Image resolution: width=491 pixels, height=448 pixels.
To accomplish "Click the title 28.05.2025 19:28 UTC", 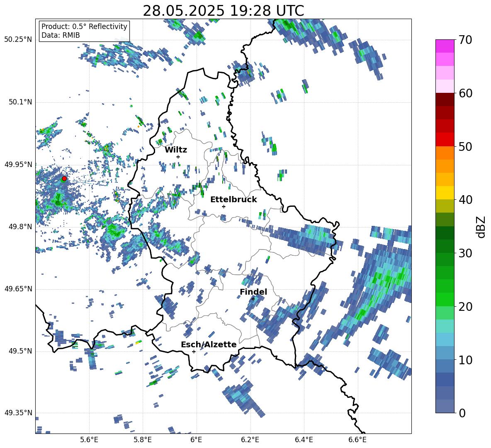I will (x=224, y=11).
